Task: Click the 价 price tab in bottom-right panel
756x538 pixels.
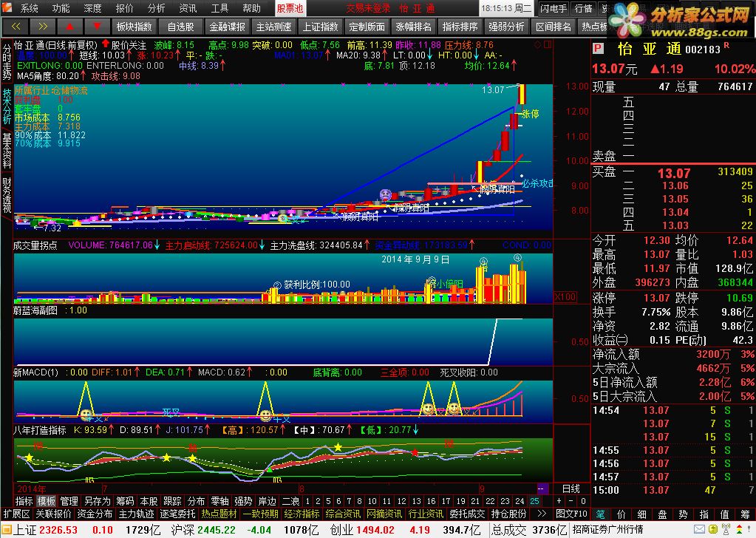Action: tap(621, 514)
